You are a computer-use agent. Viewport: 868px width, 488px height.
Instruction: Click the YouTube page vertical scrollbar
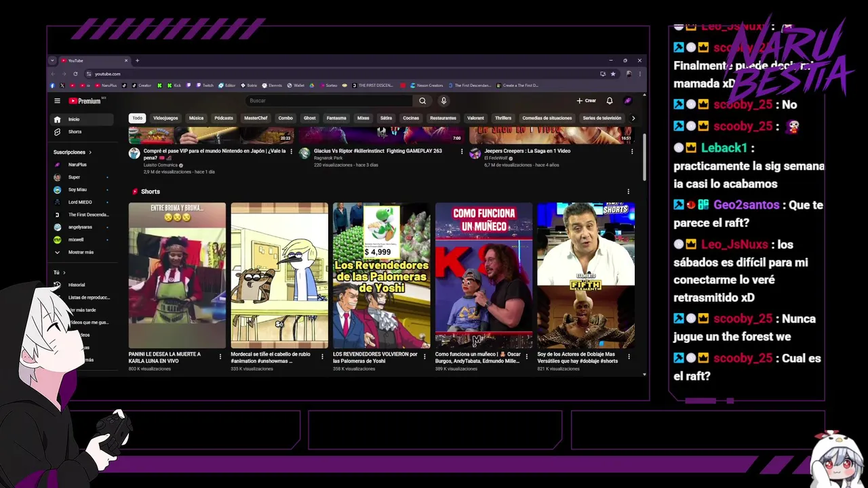coord(644,157)
